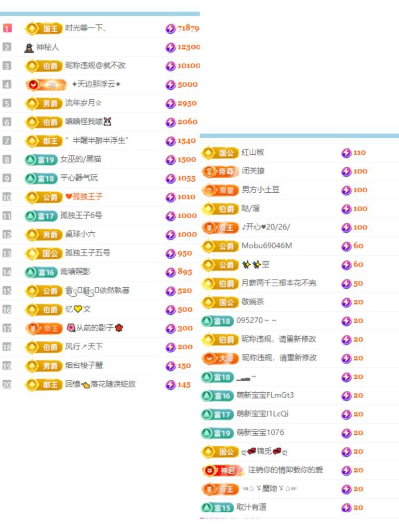Image resolution: width=399 pixels, height=532 pixels.
Task: Click the 帝尊 badge beside 闭关撸
Action: pyautogui.click(x=220, y=171)
